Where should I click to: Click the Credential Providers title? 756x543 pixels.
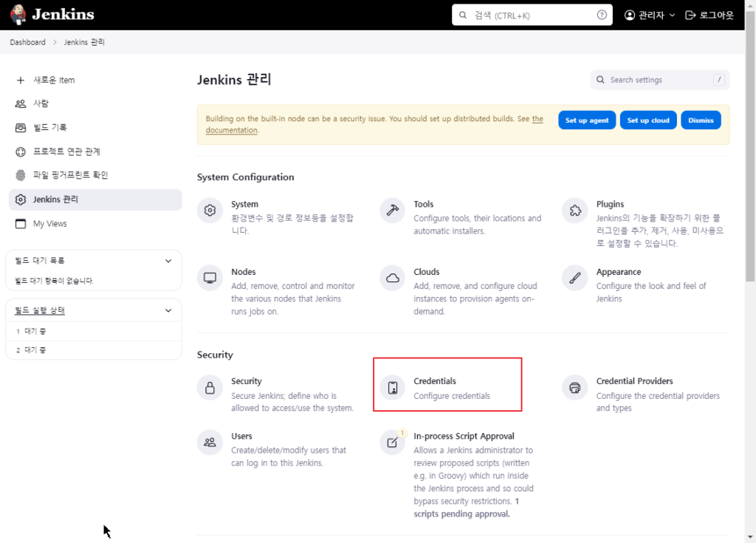click(x=634, y=381)
